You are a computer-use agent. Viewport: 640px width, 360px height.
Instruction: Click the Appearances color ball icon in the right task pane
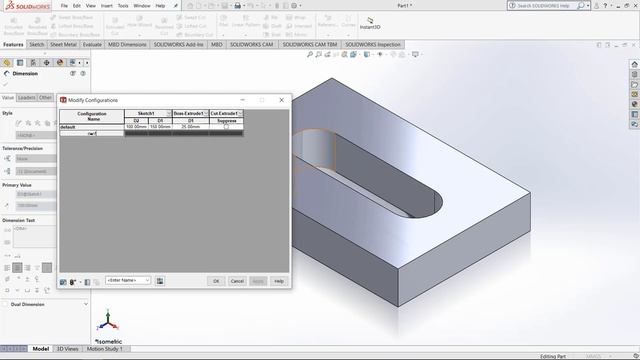point(634,104)
